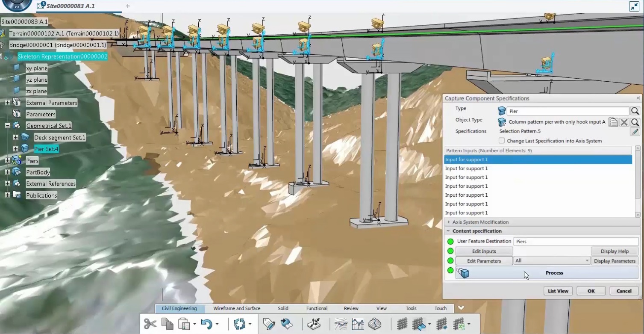Open the All parameters filter dropdown

click(587, 261)
